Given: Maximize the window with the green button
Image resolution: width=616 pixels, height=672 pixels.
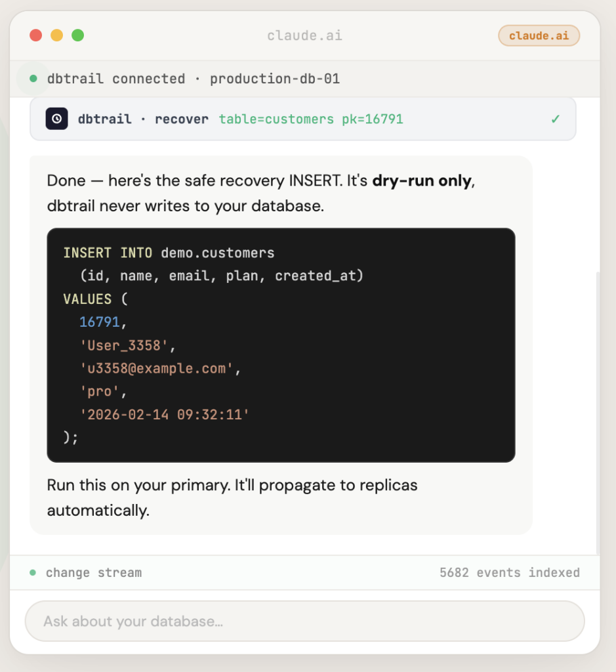Looking at the screenshot, I should point(78,35).
